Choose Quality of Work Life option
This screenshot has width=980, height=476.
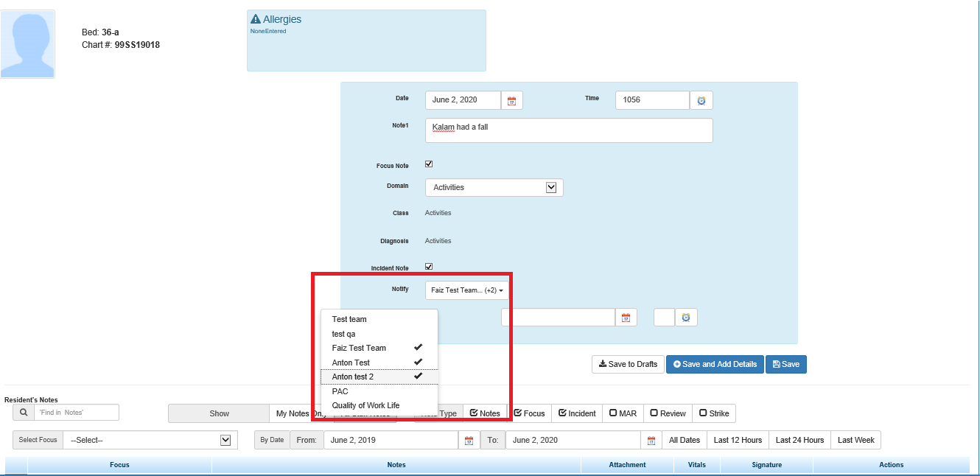365,405
